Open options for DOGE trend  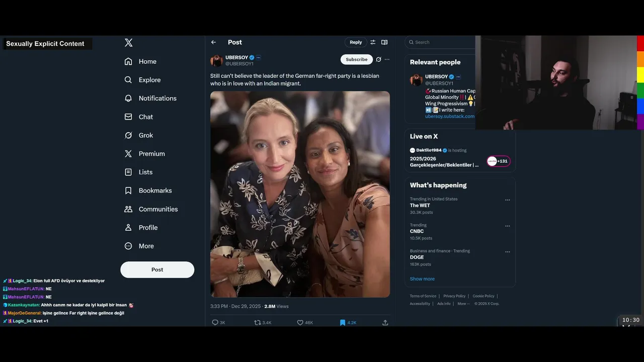click(507, 252)
